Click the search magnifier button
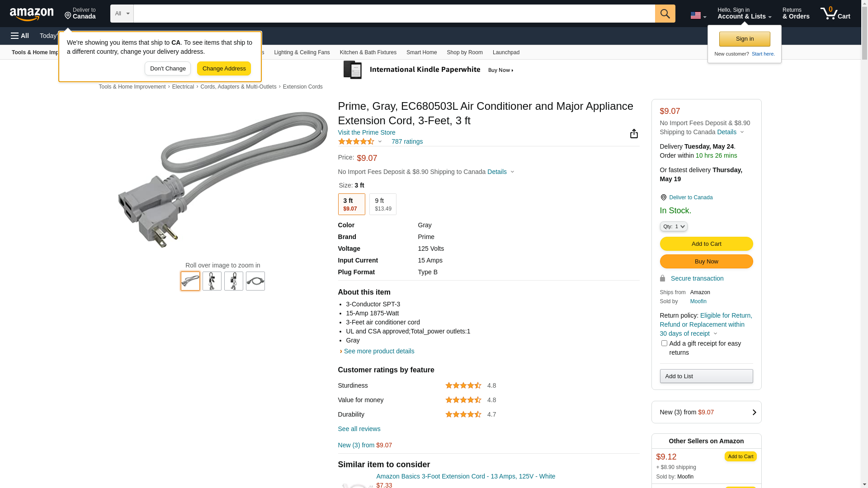This screenshot has width=868, height=488. 665,14
